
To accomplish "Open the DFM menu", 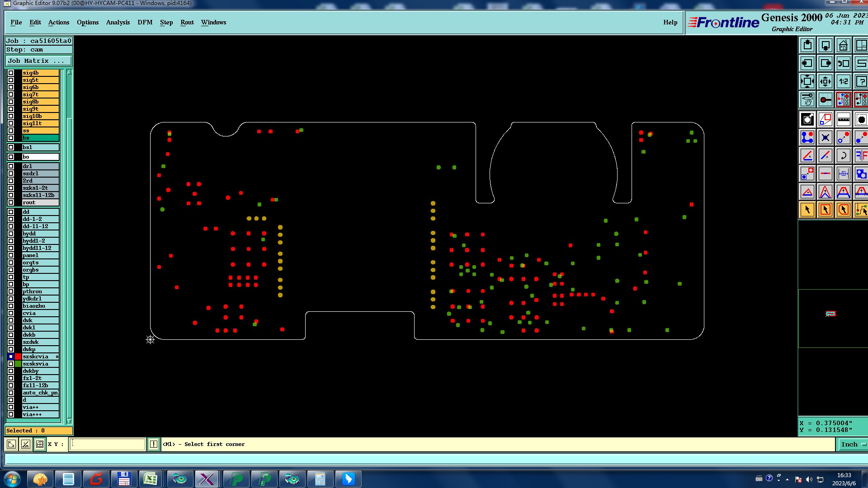I will point(145,23).
